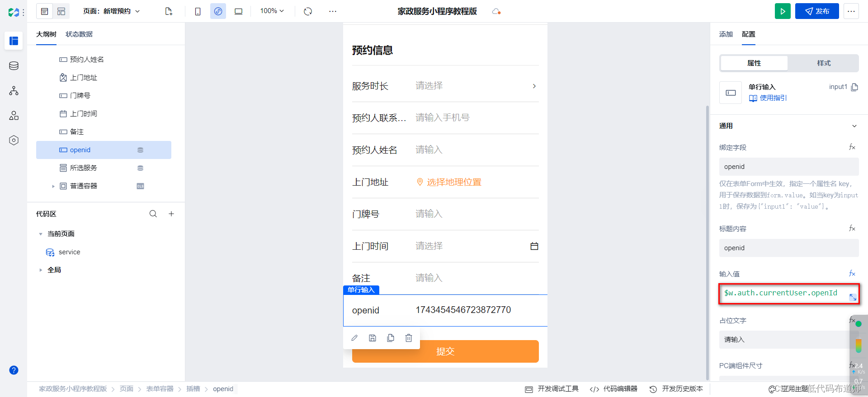Screen dimensions: 868x397
Task: Open the outline tree layout view icon
Action: point(44,11)
